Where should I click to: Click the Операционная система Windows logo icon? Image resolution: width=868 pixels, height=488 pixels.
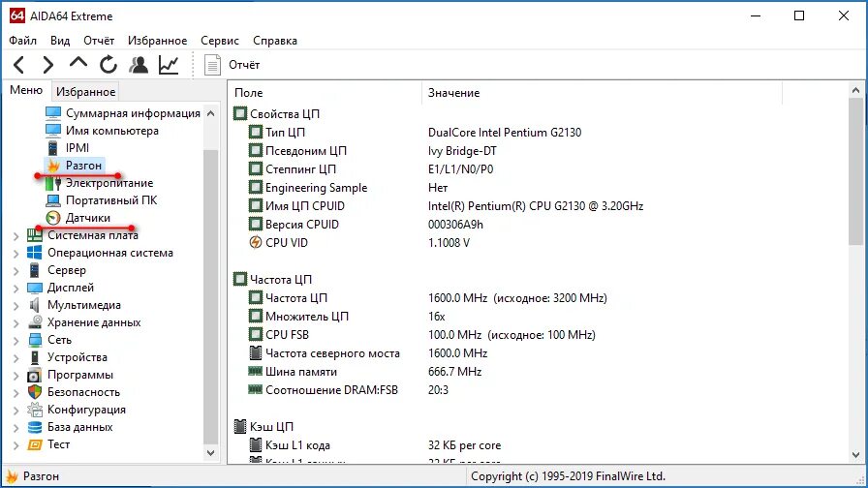click(x=34, y=253)
